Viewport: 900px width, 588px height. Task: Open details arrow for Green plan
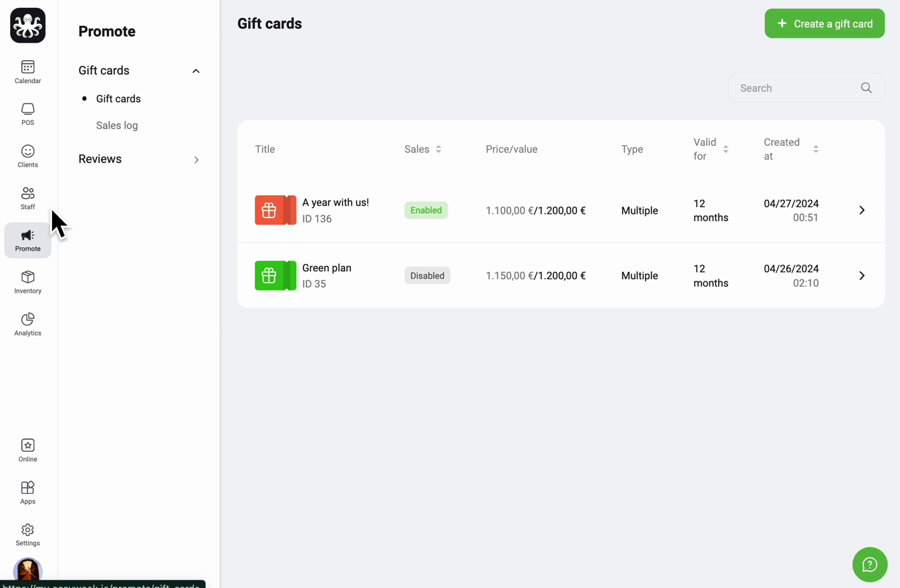861,275
